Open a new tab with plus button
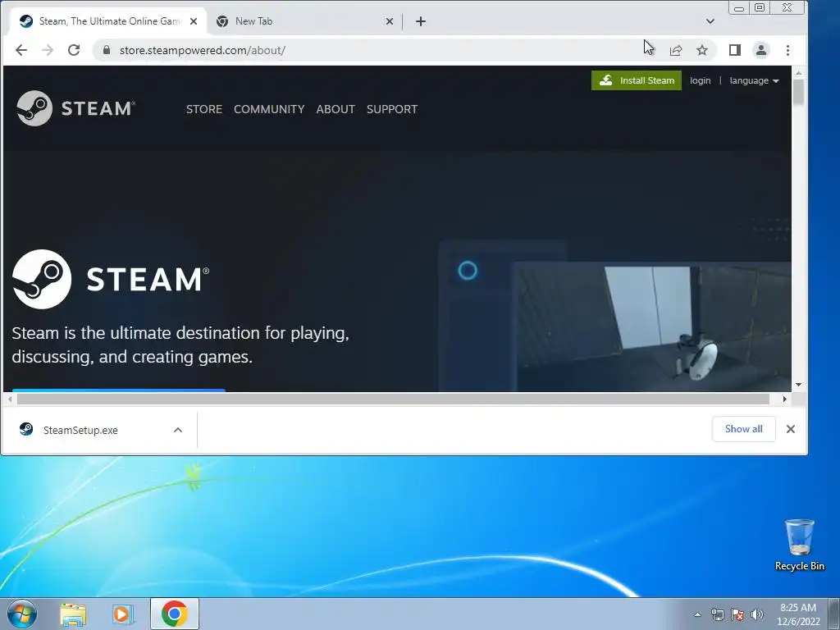The height and width of the screenshot is (630, 840). [x=421, y=21]
